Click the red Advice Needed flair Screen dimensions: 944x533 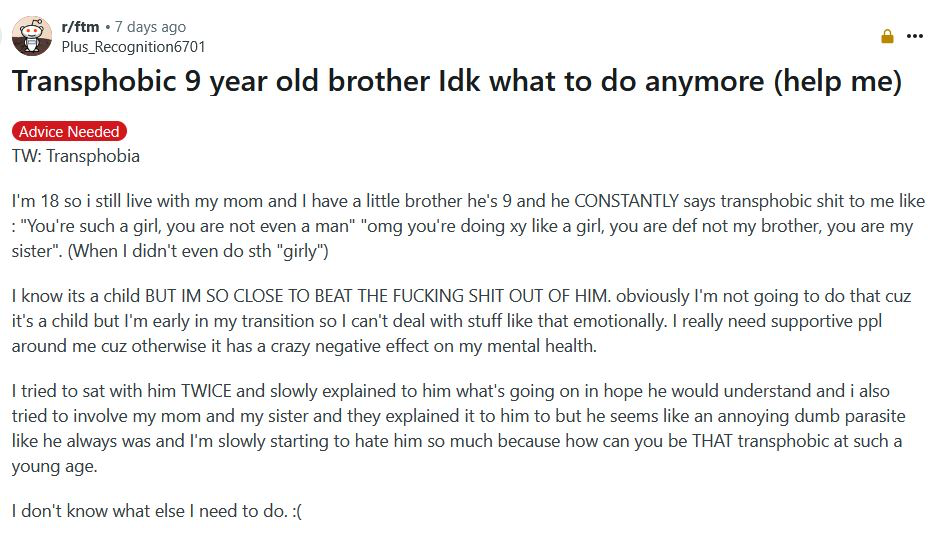(x=69, y=131)
